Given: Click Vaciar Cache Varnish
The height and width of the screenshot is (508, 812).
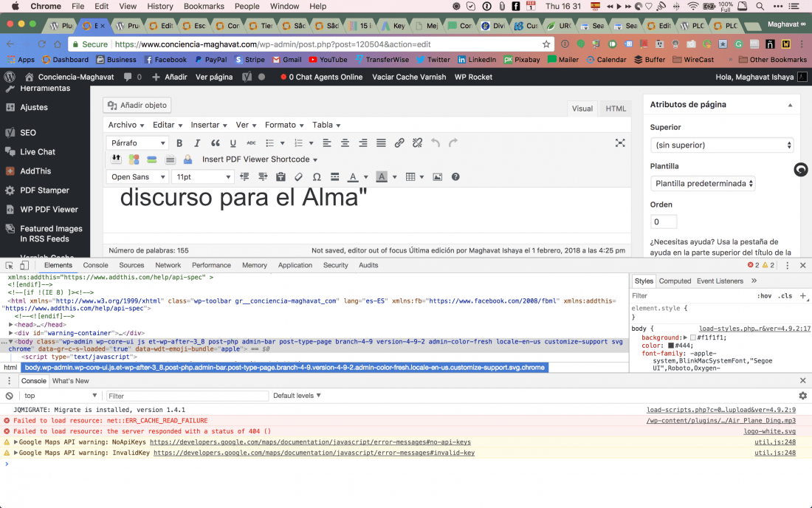Looking at the screenshot, I should point(409,77).
